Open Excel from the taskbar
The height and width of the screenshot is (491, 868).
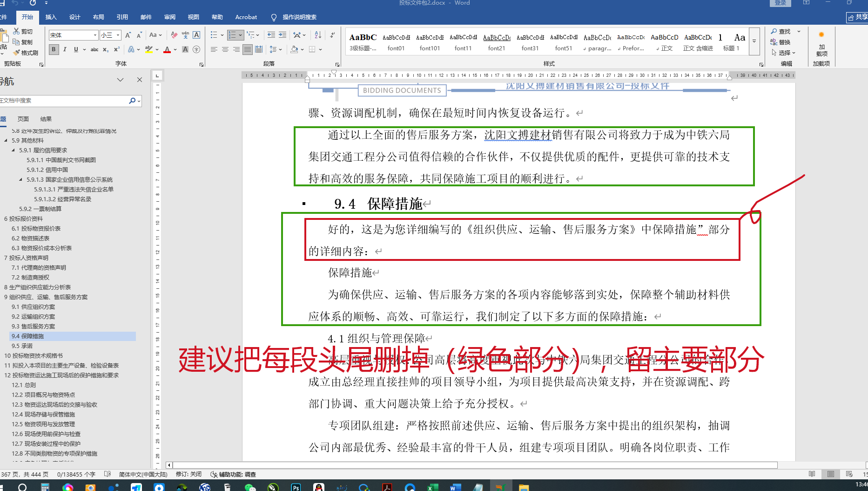(x=432, y=487)
